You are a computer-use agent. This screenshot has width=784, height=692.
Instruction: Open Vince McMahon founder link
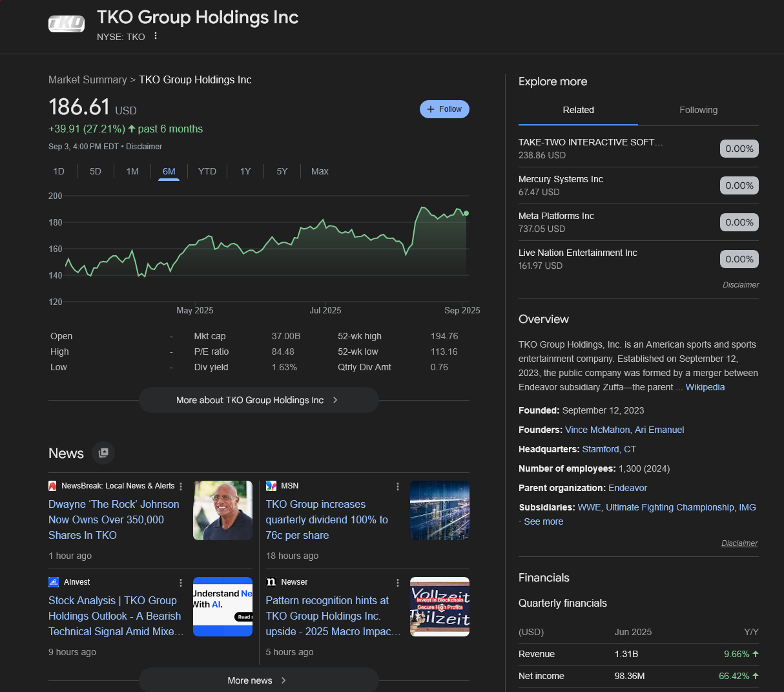point(597,430)
